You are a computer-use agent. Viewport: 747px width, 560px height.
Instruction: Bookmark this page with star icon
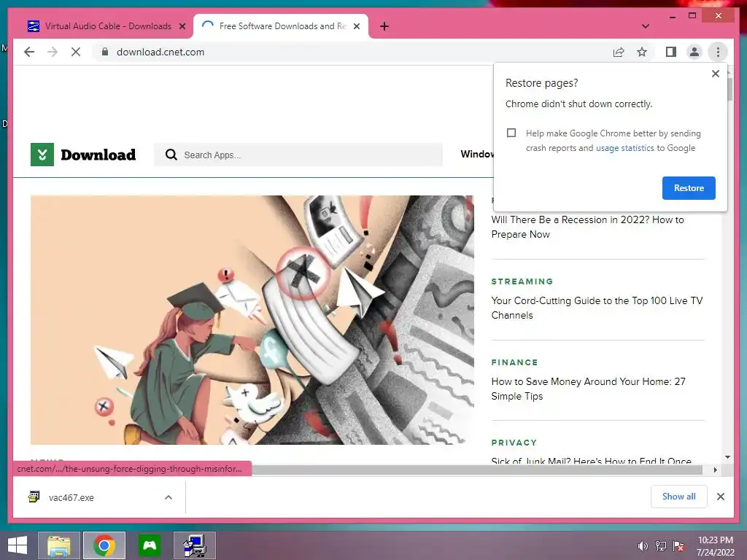642,52
